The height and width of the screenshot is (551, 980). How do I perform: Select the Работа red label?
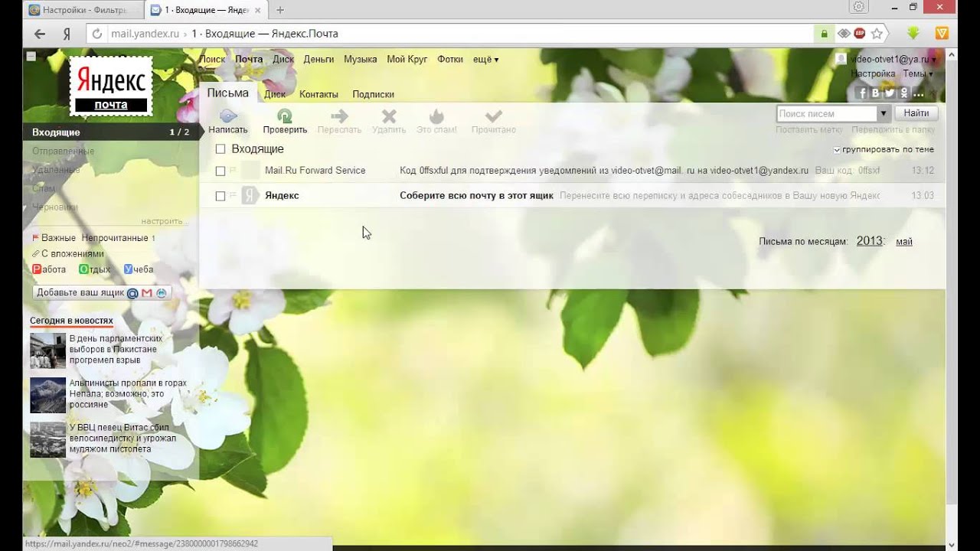coord(48,269)
